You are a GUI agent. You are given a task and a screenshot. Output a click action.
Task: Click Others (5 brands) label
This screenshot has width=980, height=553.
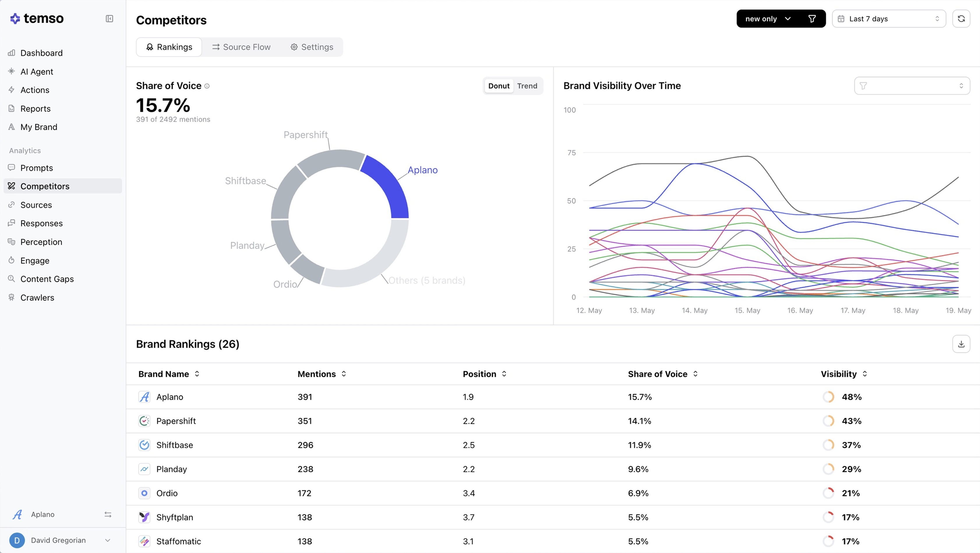coord(426,280)
